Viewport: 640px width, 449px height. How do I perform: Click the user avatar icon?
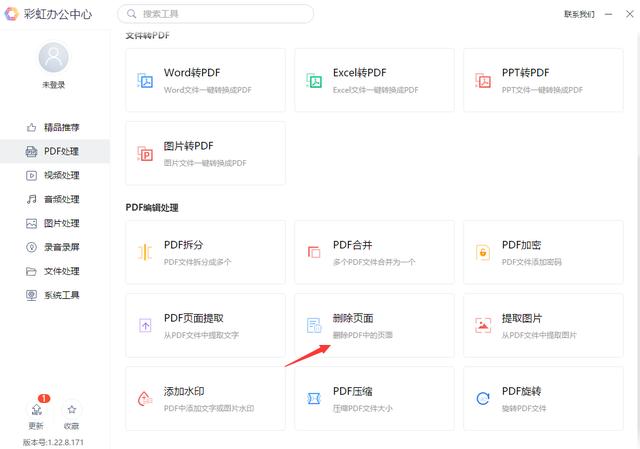point(53,57)
